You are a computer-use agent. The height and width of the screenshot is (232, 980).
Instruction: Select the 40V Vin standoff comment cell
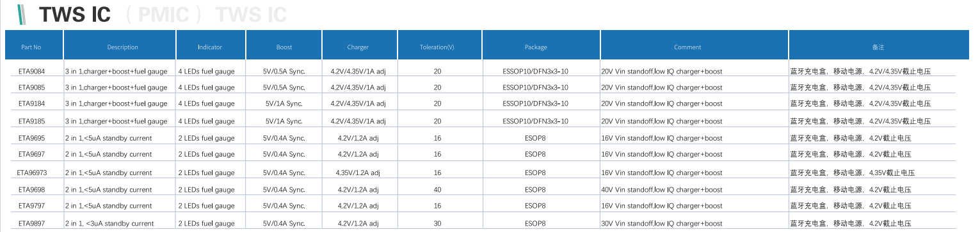pyautogui.click(x=662, y=189)
